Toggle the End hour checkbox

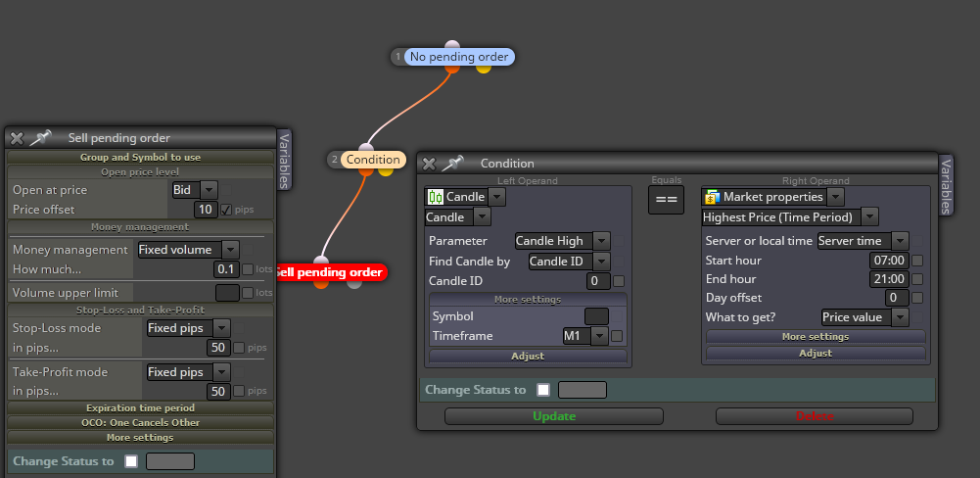pyautogui.click(x=917, y=279)
